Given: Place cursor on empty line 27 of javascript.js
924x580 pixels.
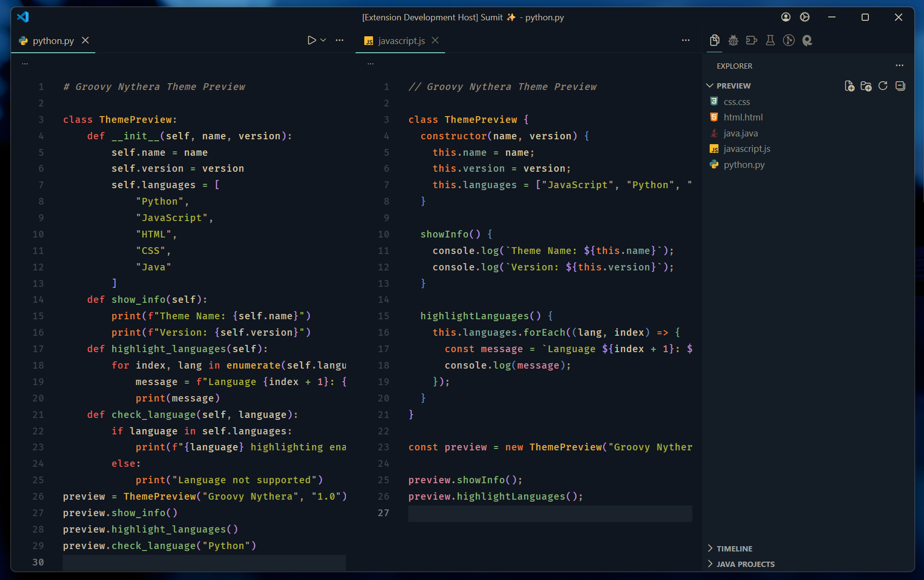Looking at the screenshot, I should 550,513.
